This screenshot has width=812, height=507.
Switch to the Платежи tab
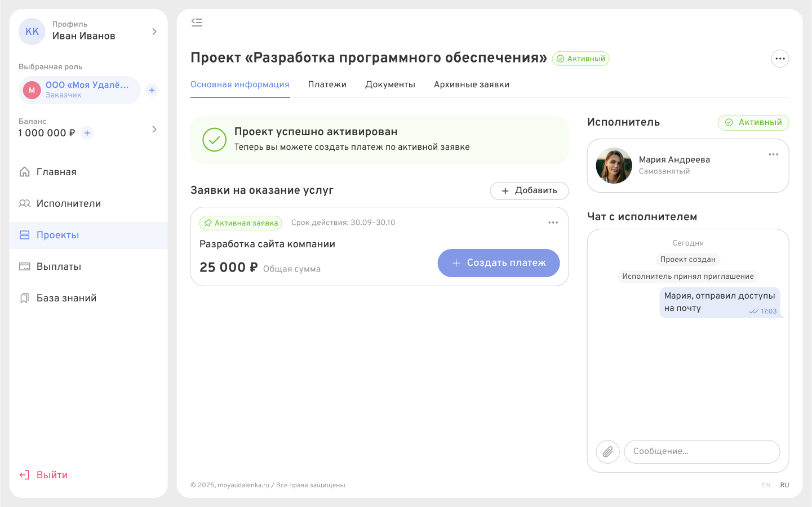point(327,84)
